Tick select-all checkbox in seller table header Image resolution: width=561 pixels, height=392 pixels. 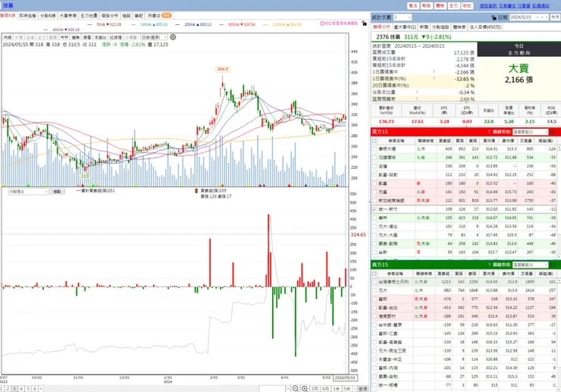(375, 274)
